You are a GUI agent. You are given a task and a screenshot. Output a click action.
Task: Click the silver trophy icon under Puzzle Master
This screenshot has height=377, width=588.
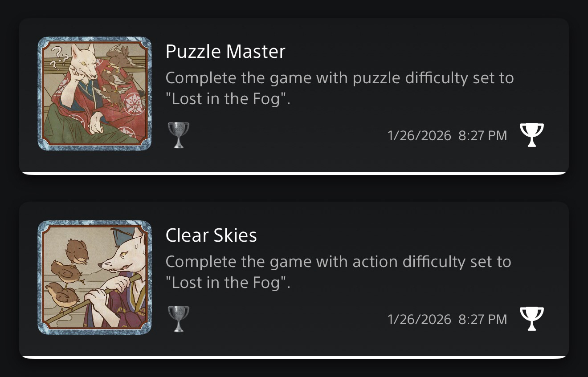[x=178, y=134]
